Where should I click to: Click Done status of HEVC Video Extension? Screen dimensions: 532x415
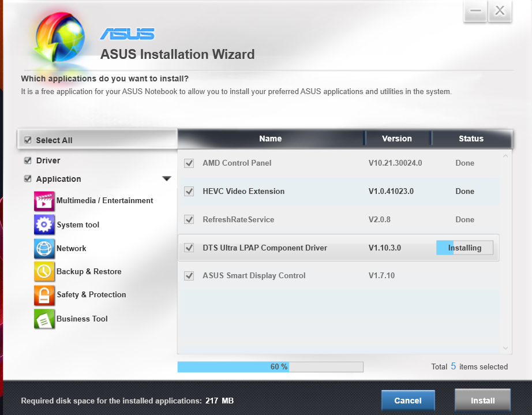tap(465, 191)
